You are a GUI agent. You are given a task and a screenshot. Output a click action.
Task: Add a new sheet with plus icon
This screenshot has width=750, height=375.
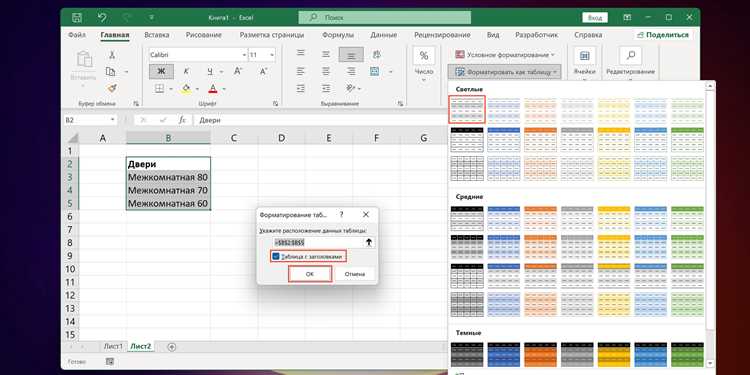[172, 347]
